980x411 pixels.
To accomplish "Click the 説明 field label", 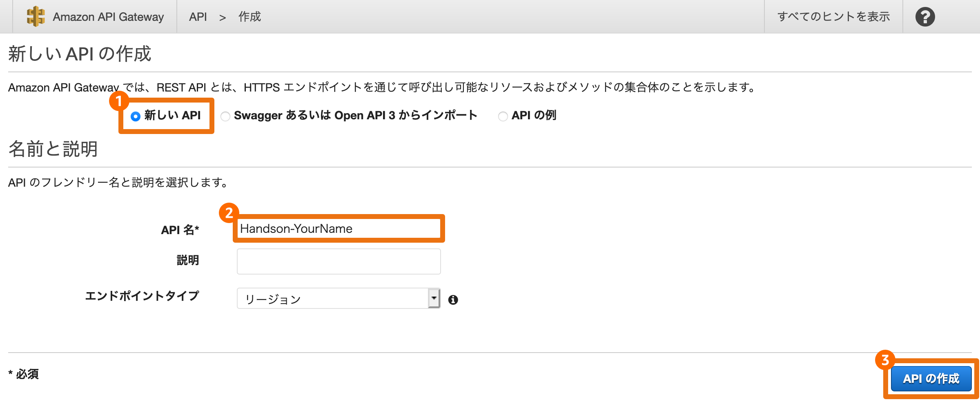I will click(x=188, y=260).
